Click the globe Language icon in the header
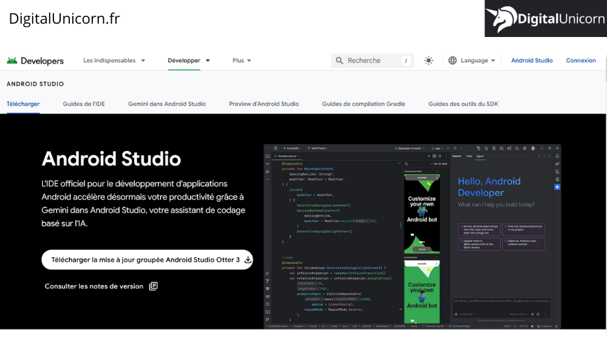The height and width of the screenshot is (364, 607). pos(452,60)
